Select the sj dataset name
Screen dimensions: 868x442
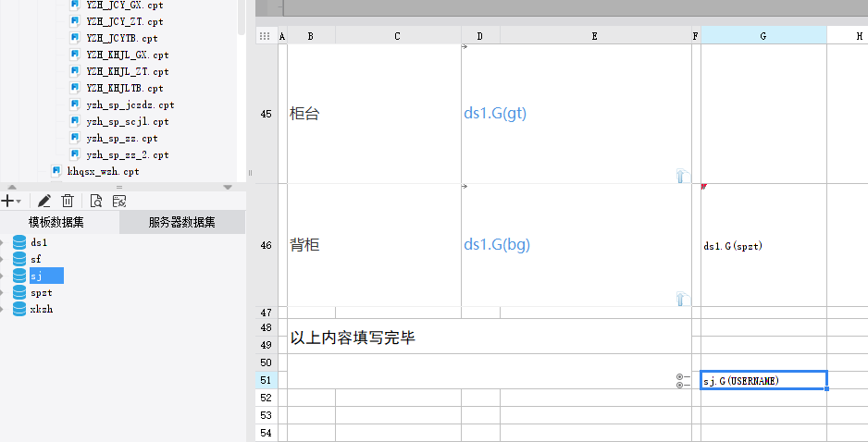pos(46,276)
